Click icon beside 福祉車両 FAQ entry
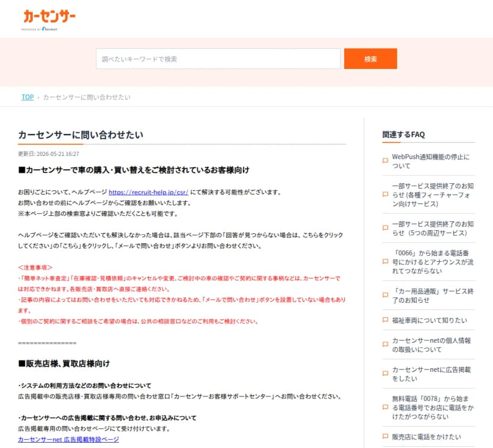The height and width of the screenshot is (448, 493). click(x=385, y=320)
